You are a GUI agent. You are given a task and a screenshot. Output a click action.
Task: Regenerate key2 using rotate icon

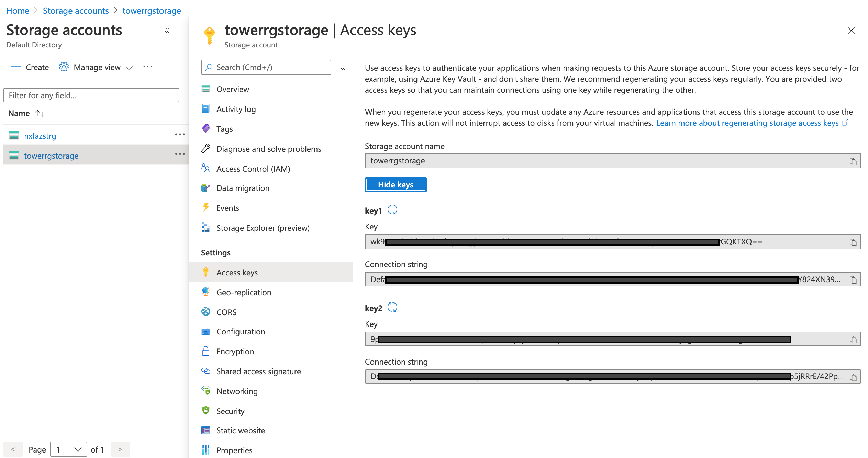coord(392,307)
